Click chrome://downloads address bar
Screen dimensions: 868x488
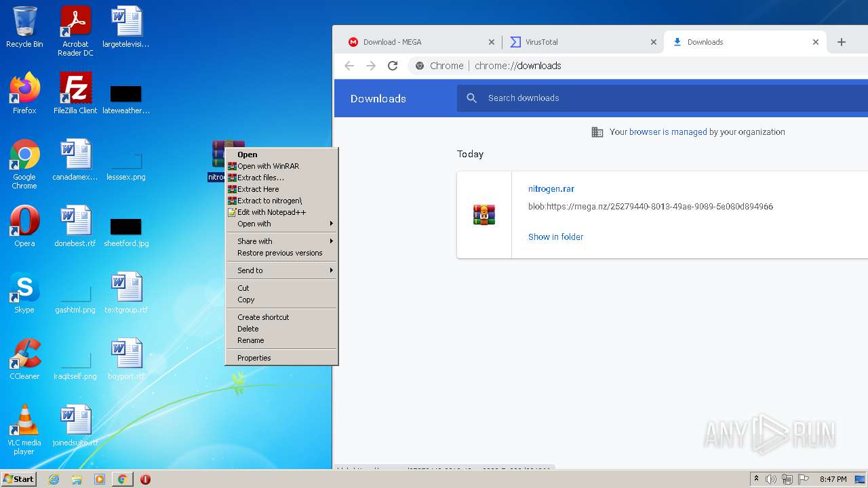point(637,66)
